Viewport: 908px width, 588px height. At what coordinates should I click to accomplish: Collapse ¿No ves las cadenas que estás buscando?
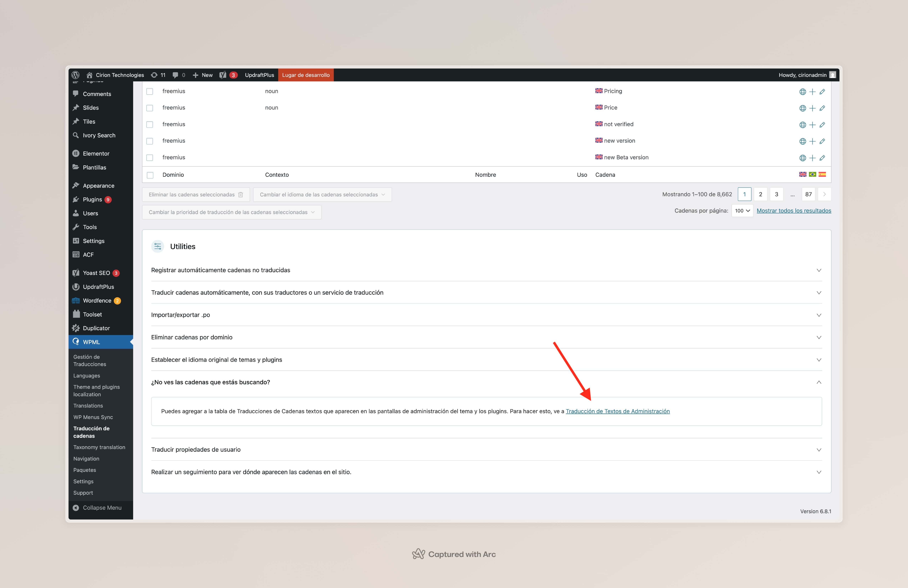click(486, 382)
